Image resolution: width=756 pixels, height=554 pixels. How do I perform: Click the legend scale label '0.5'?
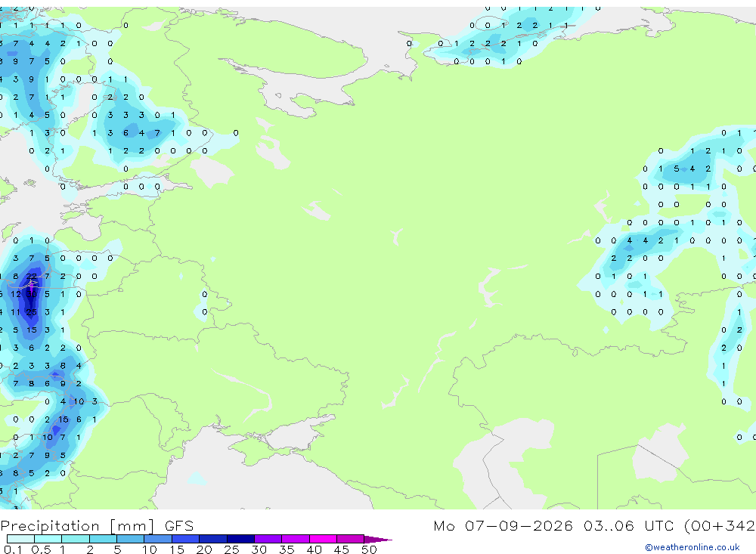coord(41,549)
